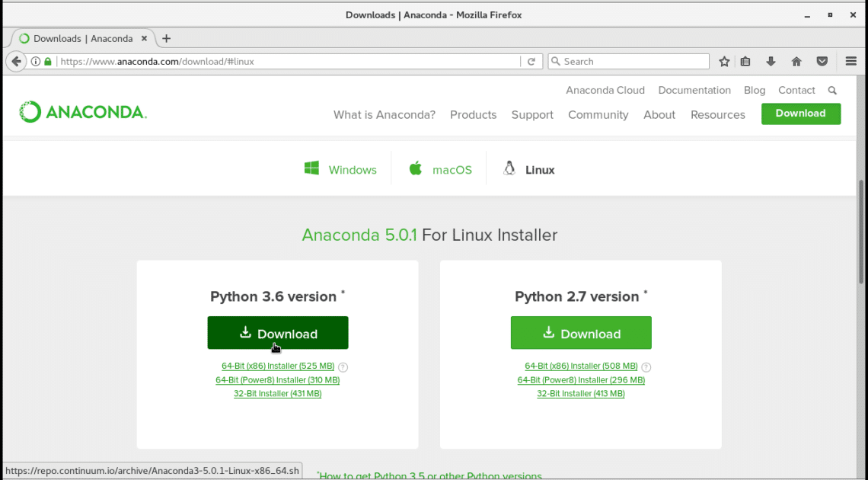Select the Apple macOS icon

click(x=415, y=168)
